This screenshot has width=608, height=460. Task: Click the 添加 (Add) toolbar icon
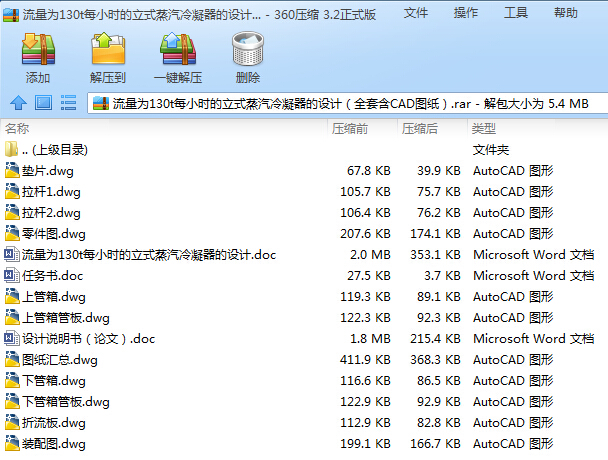(38, 49)
